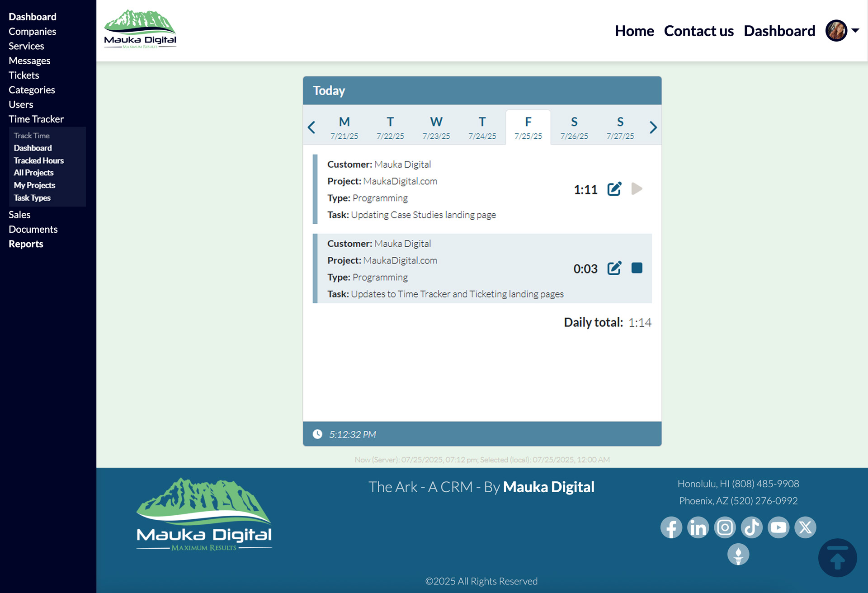
Task: Open the YouTube social link
Action: pyautogui.click(x=778, y=527)
